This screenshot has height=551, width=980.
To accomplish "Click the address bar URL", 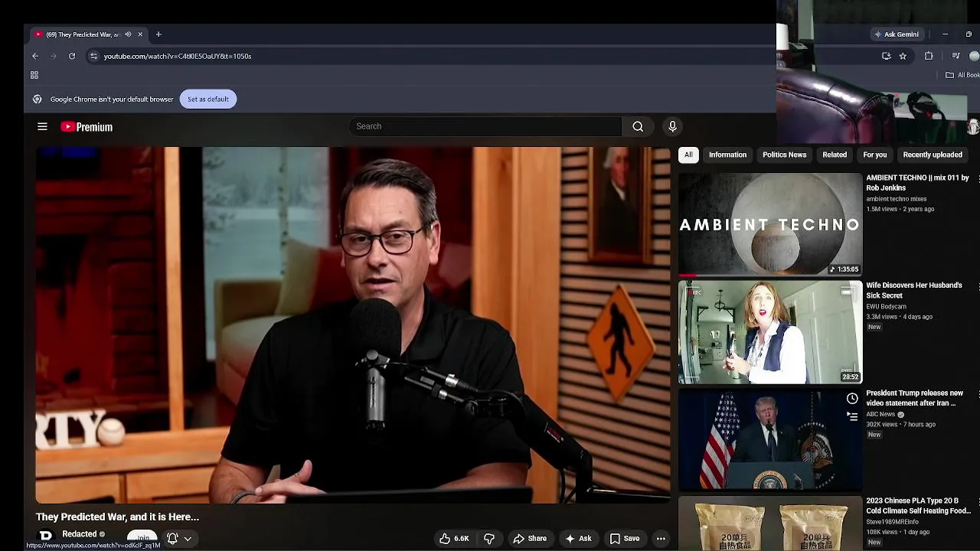I will click(178, 56).
